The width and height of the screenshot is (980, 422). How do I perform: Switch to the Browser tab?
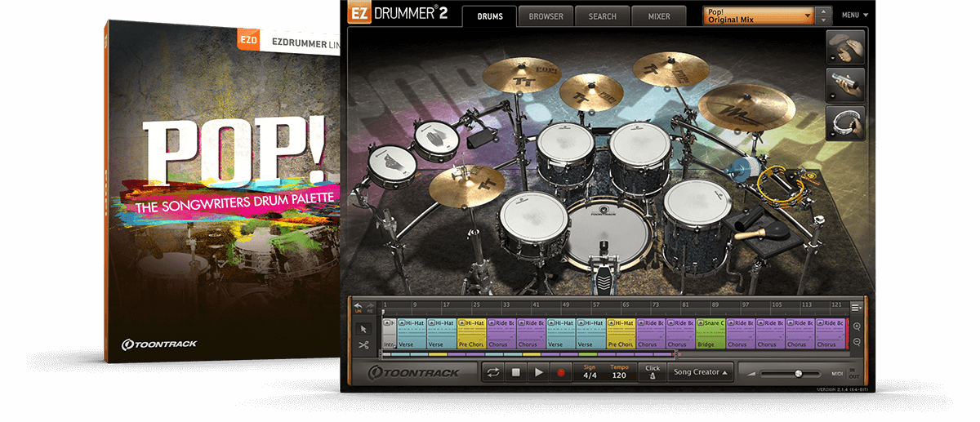click(546, 16)
